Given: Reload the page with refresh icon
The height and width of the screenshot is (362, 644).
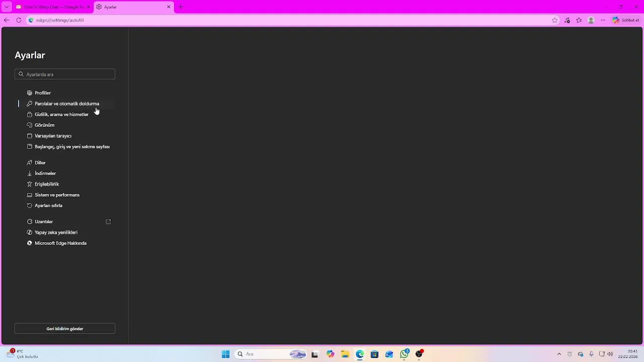Looking at the screenshot, I should coord(19,20).
